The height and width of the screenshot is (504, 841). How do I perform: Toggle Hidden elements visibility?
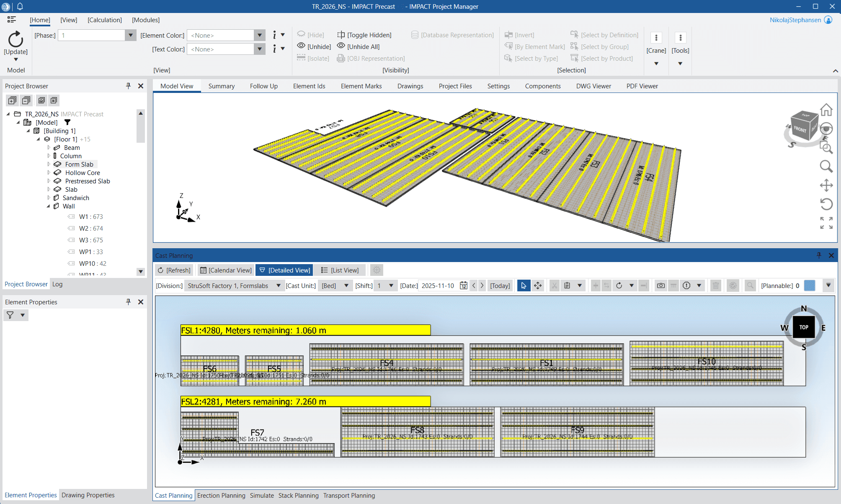click(x=364, y=35)
